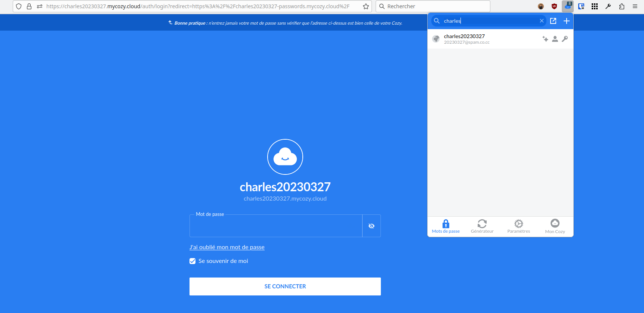The height and width of the screenshot is (313, 644).
Task: Focus the vault search field containing charles
Action: [490, 21]
